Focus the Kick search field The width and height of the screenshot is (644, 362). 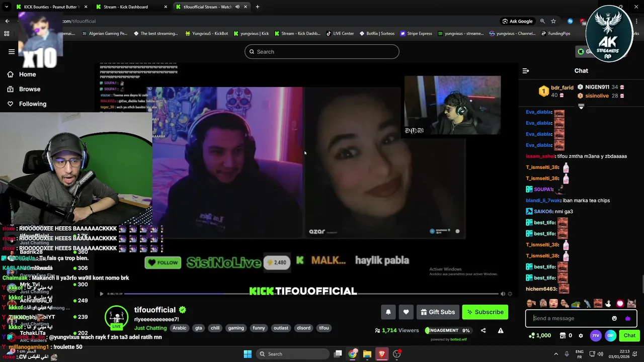pyautogui.click(x=322, y=52)
